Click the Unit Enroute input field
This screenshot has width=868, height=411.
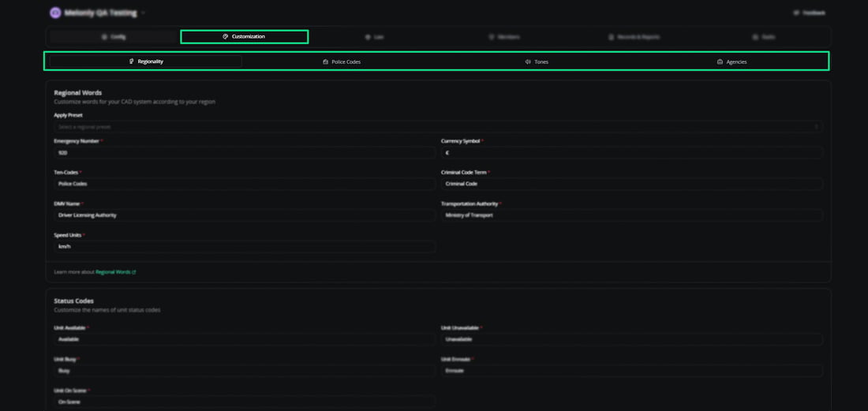coord(631,371)
